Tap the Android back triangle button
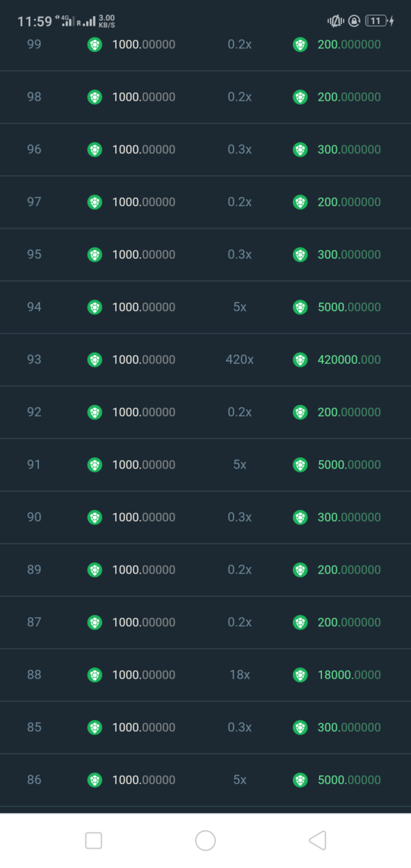The image size is (411, 868). coord(317,840)
